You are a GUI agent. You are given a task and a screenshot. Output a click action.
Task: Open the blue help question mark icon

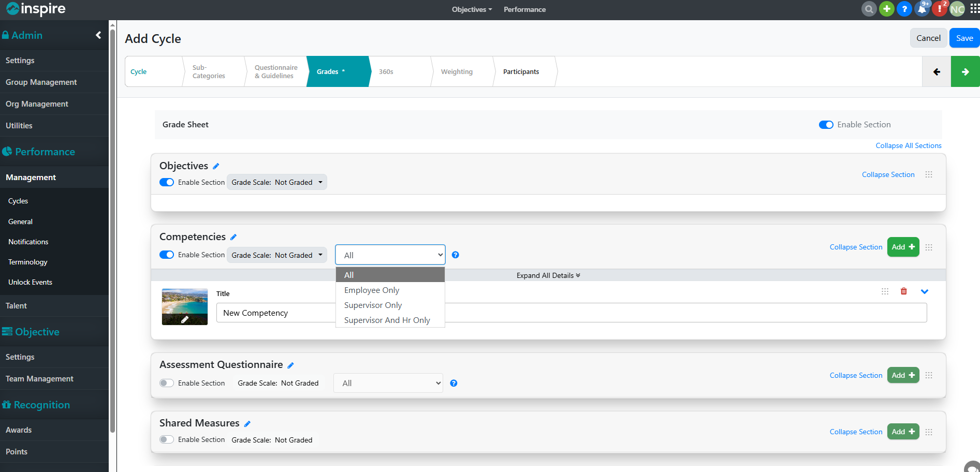tap(904, 9)
